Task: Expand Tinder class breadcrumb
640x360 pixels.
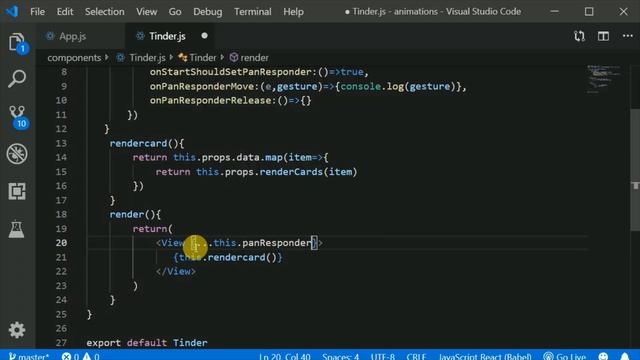Action: 202,58
